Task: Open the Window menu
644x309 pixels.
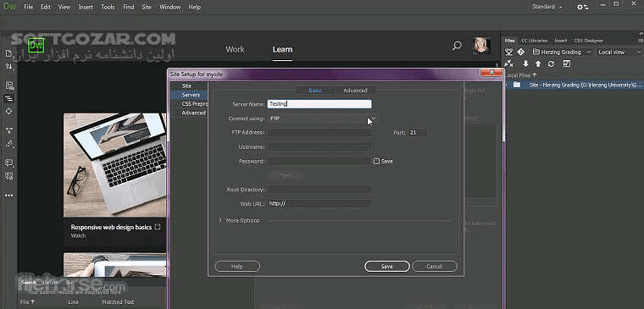Action: (x=170, y=7)
